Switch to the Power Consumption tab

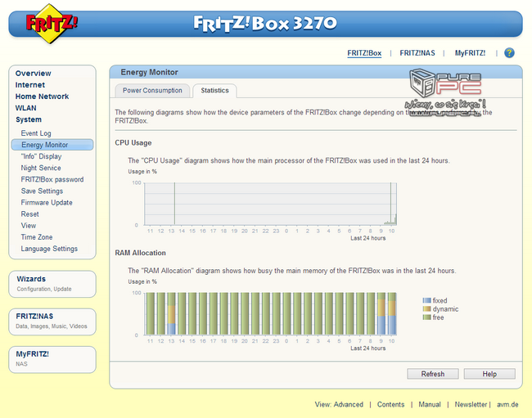coord(152,91)
